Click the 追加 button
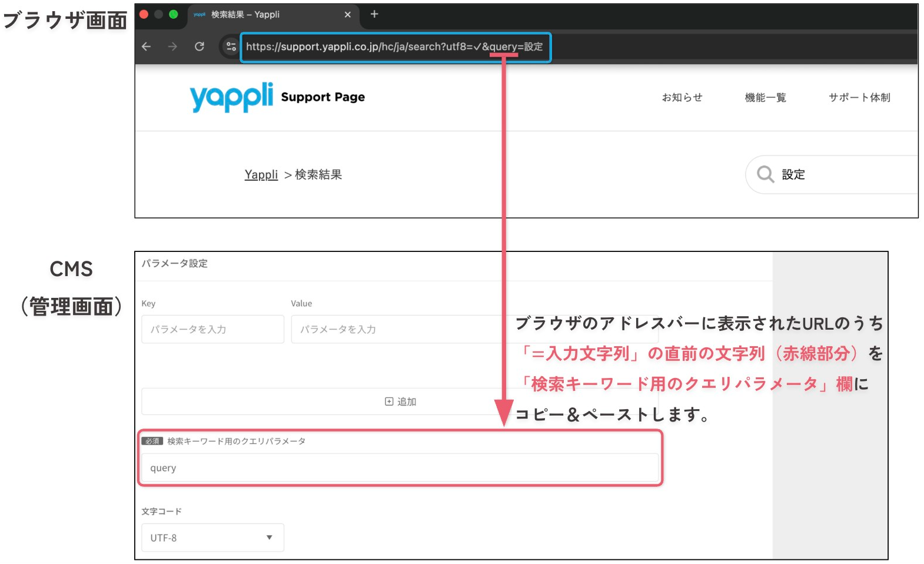Viewport: 924px width, 564px height. (x=400, y=402)
